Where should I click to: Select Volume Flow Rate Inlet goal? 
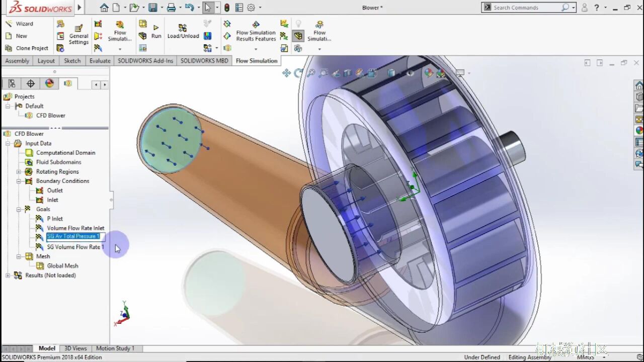pyautogui.click(x=75, y=228)
